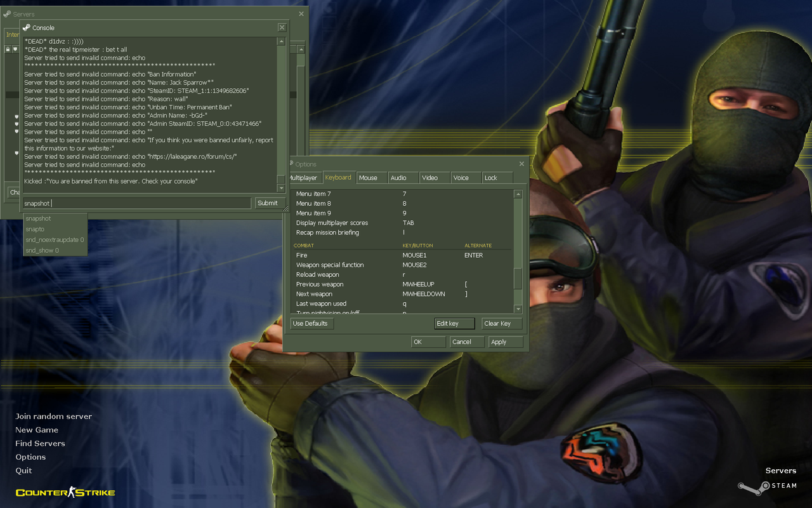Select the 'Previous weapon' binding row
The width and height of the screenshot is (812, 508).
[402, 284]
